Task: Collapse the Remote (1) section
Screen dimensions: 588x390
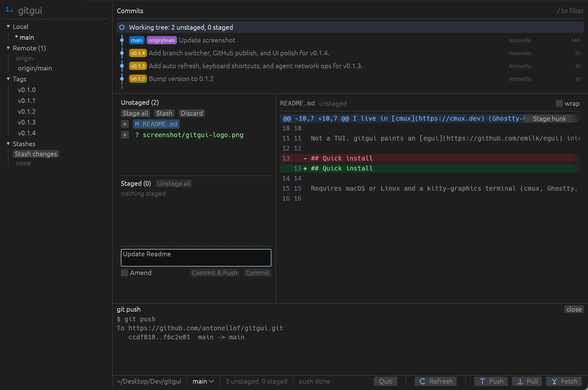Action: click(8, 48)
